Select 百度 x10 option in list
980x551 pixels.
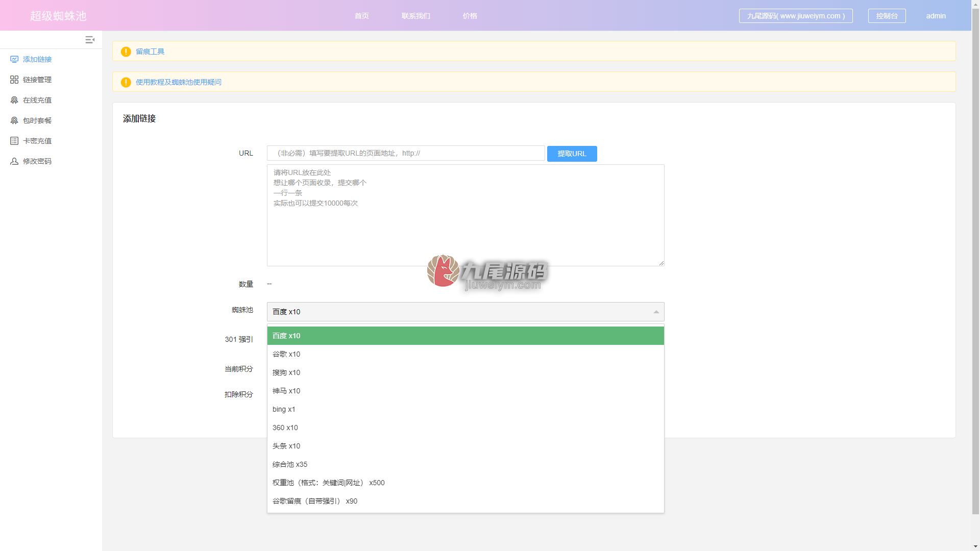465,336
